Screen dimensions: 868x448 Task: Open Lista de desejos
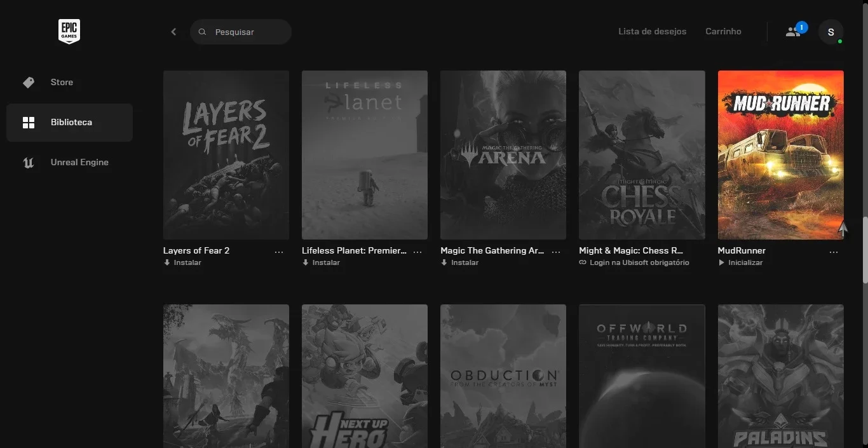point(652,31)
